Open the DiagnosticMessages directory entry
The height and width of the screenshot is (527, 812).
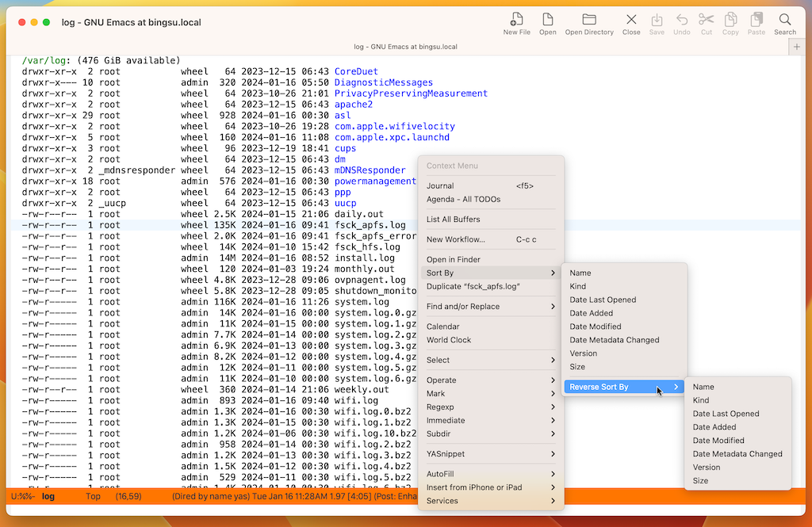click(384, 82)
